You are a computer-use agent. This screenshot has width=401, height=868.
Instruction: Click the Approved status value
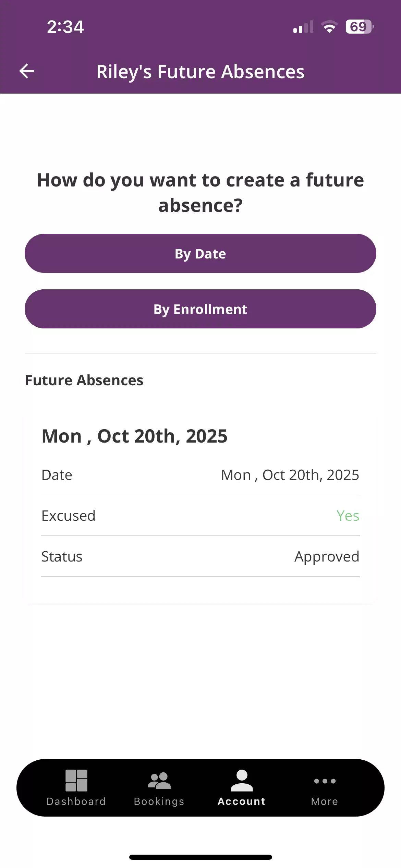coord(327,556)
